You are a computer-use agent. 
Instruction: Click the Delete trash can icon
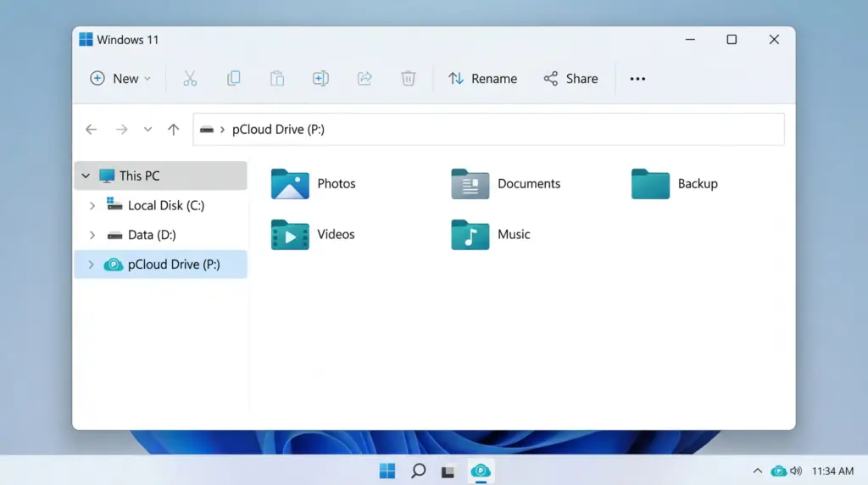point(408,79)
